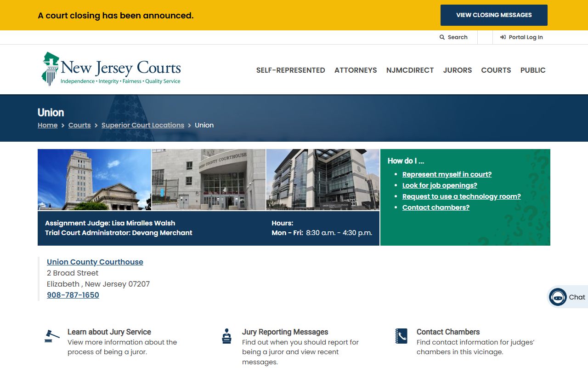Click the 'A court closing has been announced.' text
The width and height of the screenshot is (588, 368).
[116, 15]
